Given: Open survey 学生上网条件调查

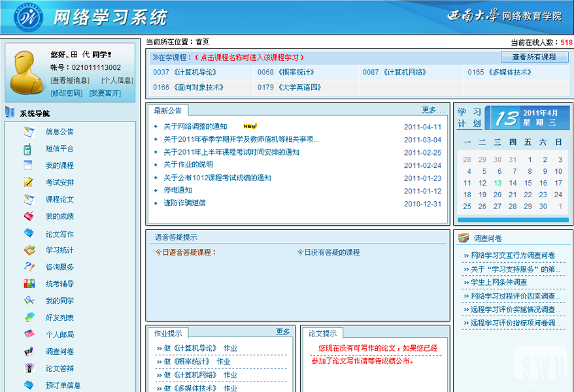Looking at the screenshot, I should [498, 283].
